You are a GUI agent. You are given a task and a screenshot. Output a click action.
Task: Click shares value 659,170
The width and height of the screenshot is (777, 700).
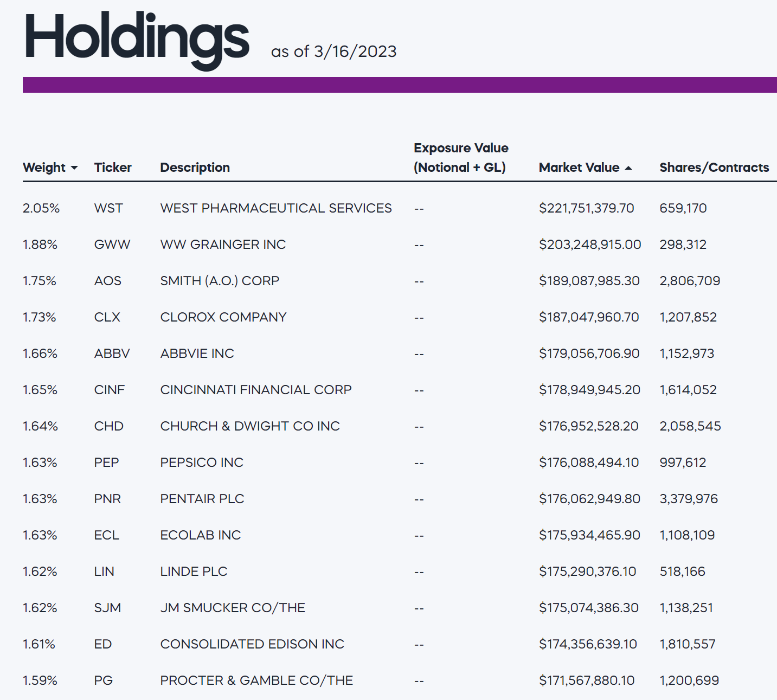click(683, 208)
